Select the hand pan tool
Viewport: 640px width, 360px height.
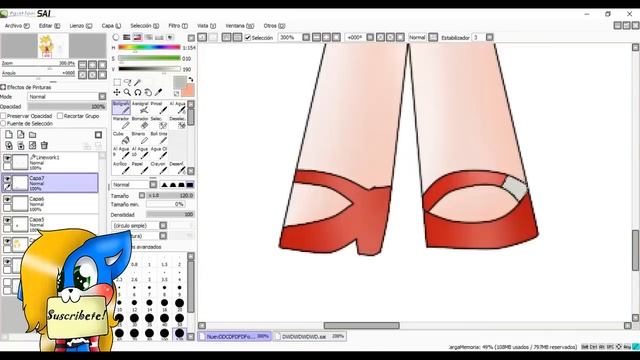click(x=148, y=93)
